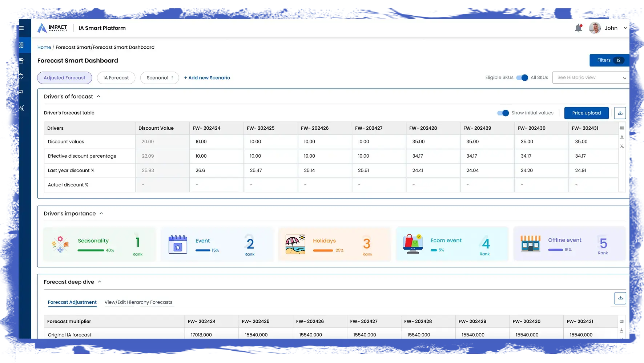Open column settings for forecast multiplier table
This screenshot has width=644, height=363.
(621, 321)
